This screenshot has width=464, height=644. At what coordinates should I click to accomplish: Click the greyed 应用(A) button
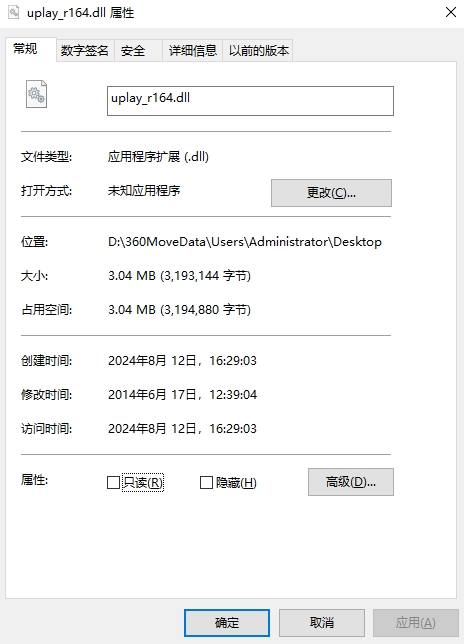416,623
